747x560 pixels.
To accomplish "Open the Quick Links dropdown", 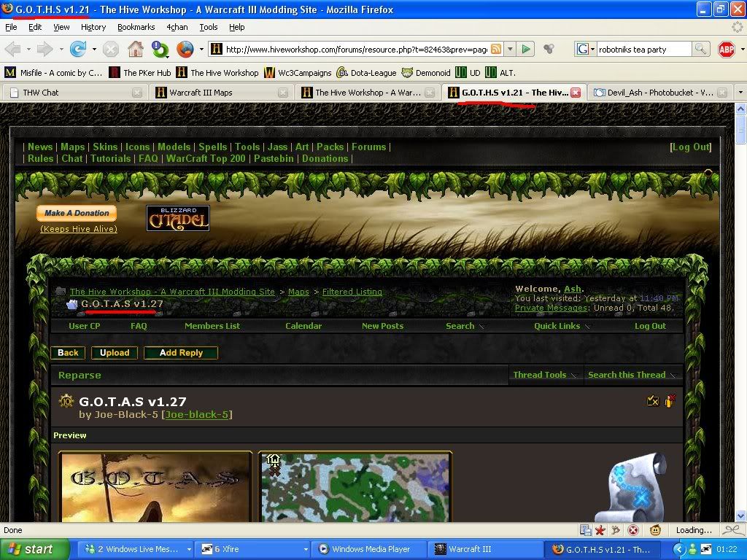I will coord(562,326).
